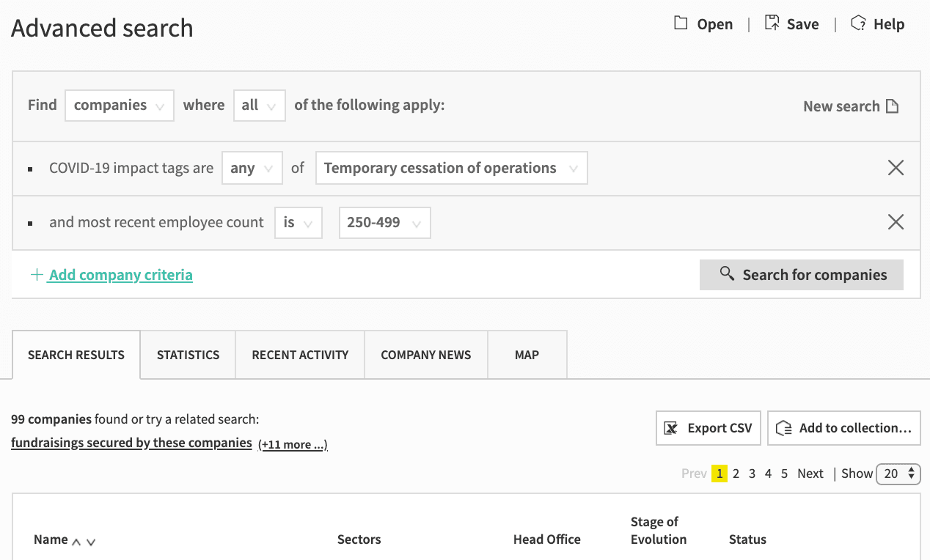Click the Help hexagon icon

pyautogui.click(x=858, y=23)
